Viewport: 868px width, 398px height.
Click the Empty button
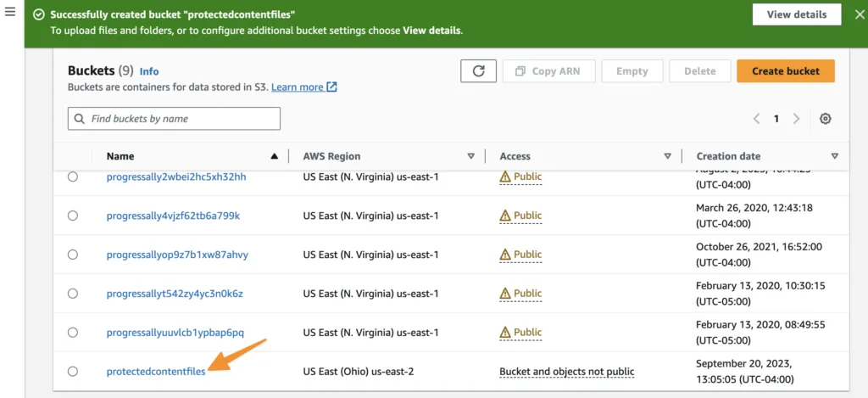[632, 71]
